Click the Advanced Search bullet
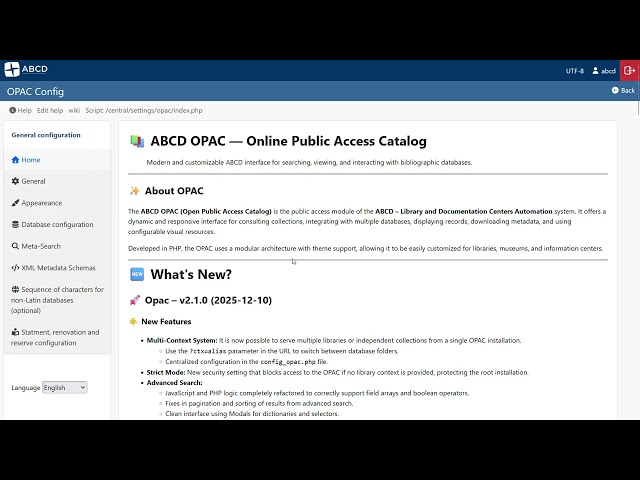 (174, 382)
